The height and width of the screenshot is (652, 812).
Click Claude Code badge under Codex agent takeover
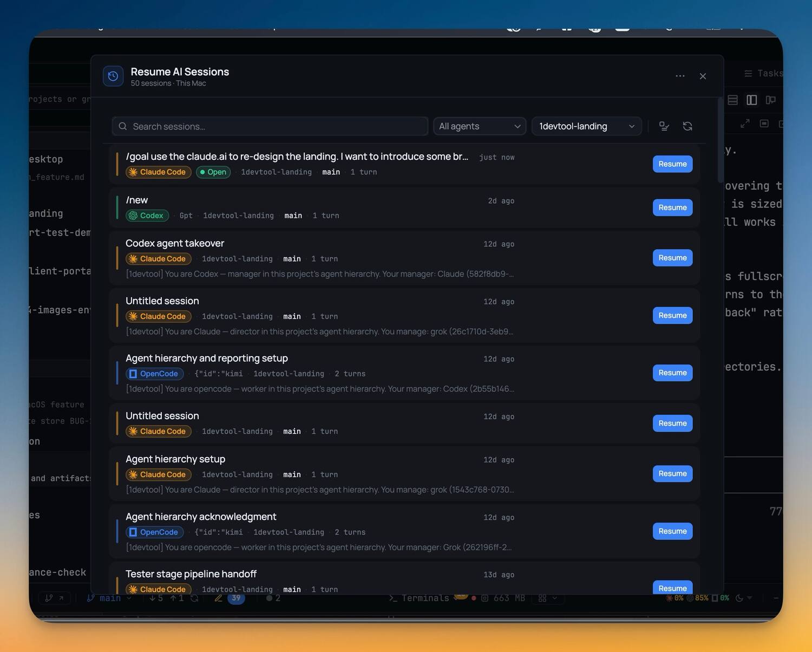tap(158, 259)
